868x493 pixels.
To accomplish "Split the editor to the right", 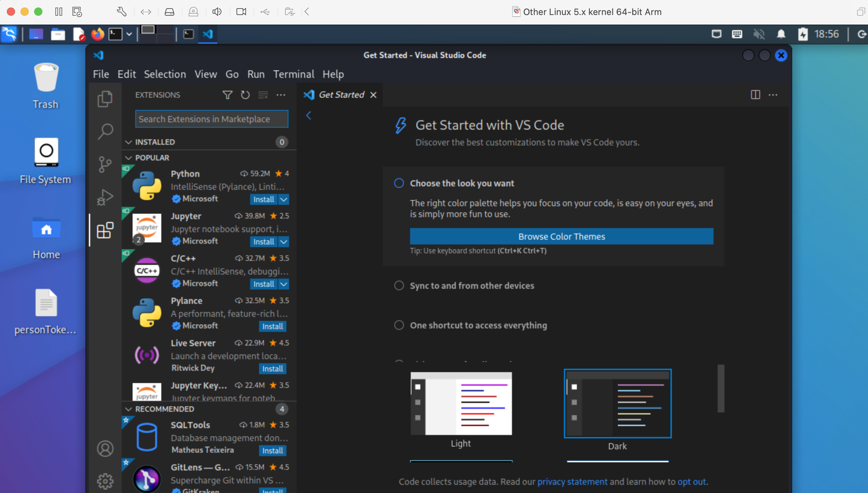I will pos(755,95).
